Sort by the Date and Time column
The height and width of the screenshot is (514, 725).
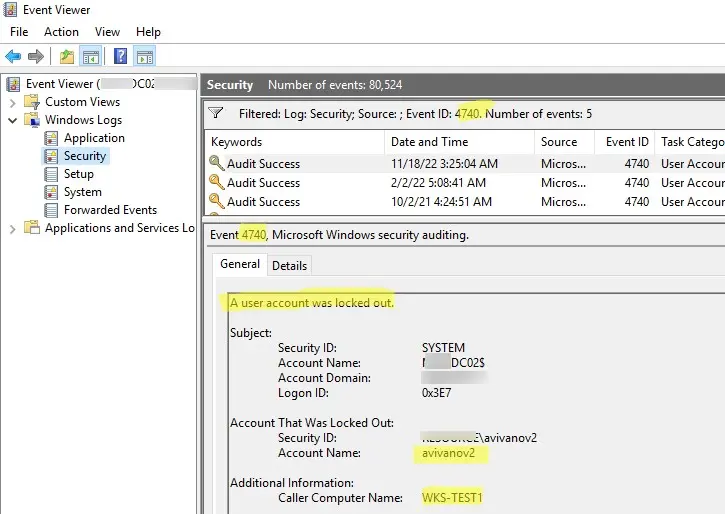click(429, 142)
